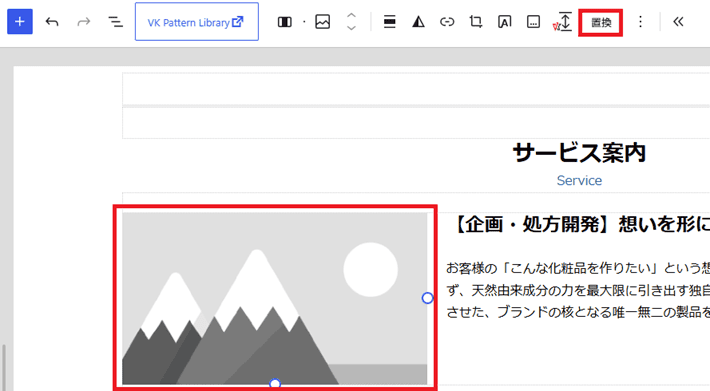Screen dimensions: 710x391
Task: Open the image alignment options
Action: click(x=389, y=22)
